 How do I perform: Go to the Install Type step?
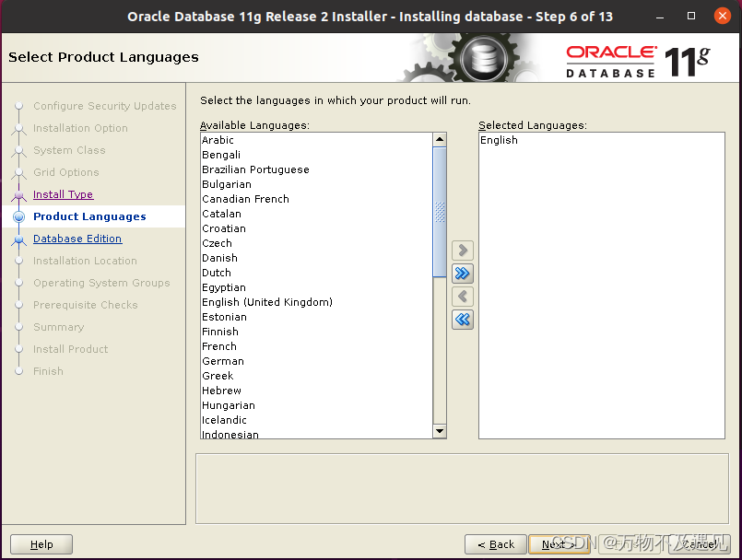point(63,194)
